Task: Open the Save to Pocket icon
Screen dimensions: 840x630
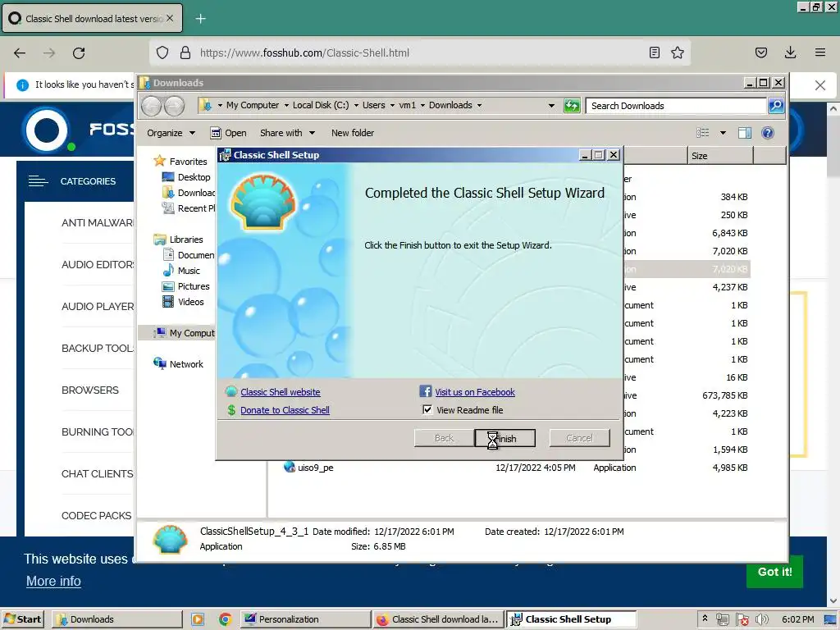Action: (761, 52)
